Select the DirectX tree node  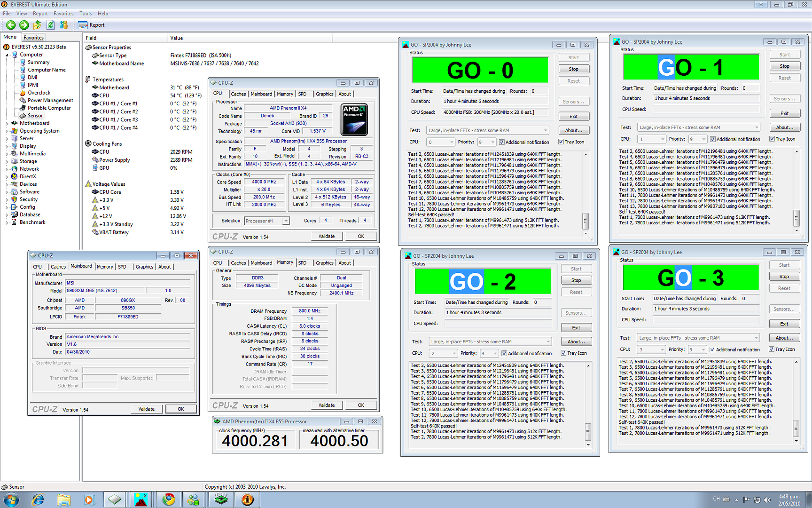pyautogui.click(x=28, y=176)
